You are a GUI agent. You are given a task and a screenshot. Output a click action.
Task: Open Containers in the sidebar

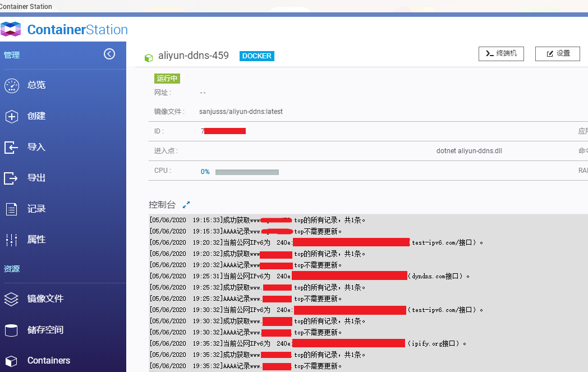[x=49, y=361]
